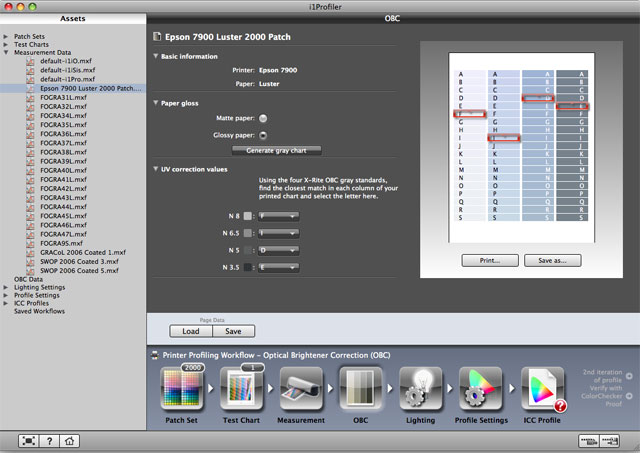640x453 pixels.
Task: Open the ICC Profile workflow step icon
Action: [542, 388]
